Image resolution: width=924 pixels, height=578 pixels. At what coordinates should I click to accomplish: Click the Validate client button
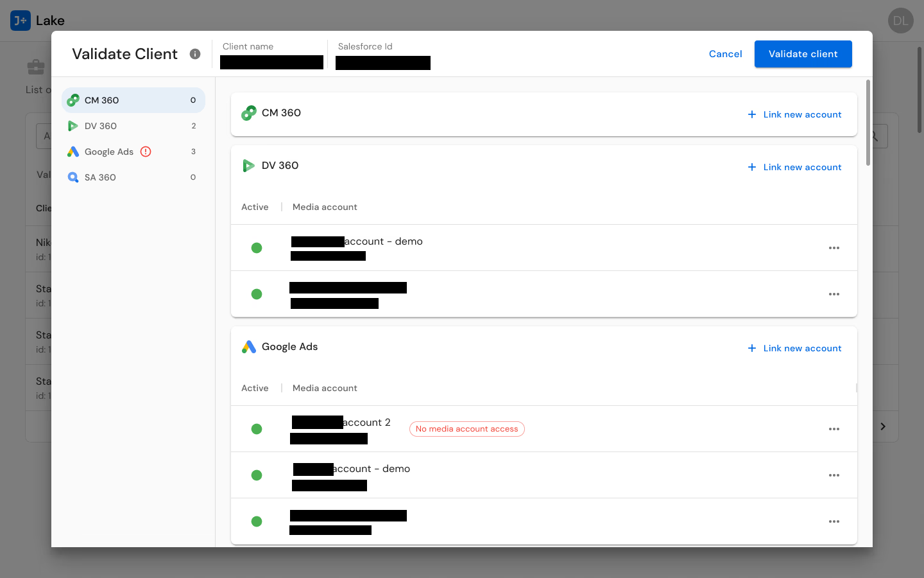[x=803, y=54]
